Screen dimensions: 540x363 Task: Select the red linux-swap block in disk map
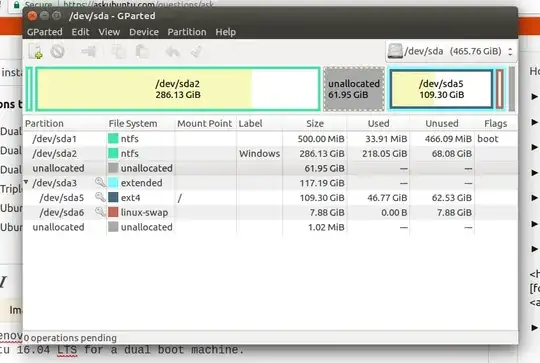(499, 89)
